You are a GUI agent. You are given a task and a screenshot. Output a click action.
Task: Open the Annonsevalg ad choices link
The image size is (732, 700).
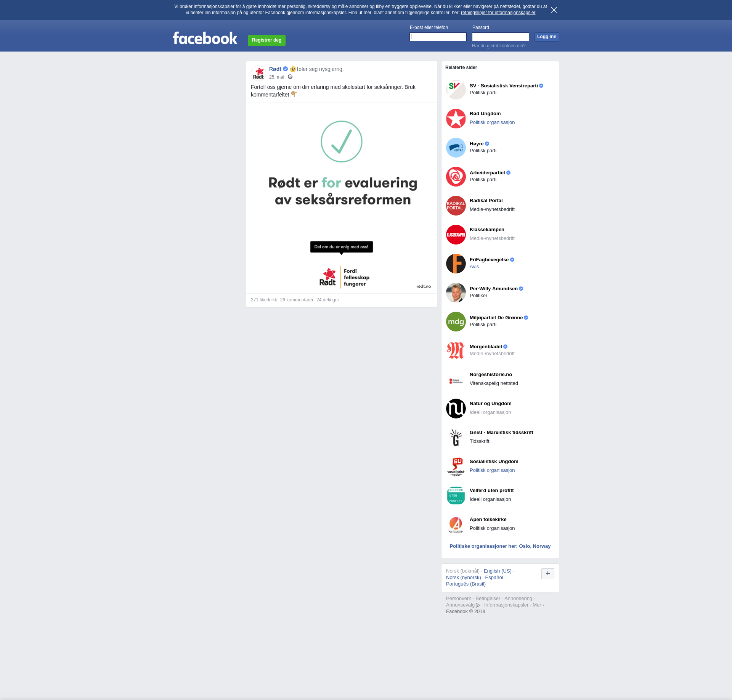[x=463, y=605]
